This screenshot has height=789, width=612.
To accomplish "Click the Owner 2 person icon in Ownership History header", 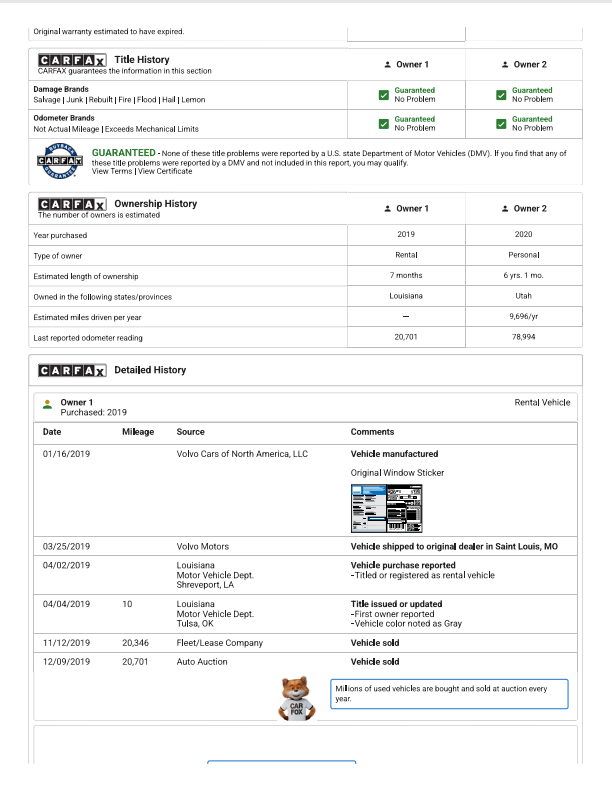I will click(506, 209).
